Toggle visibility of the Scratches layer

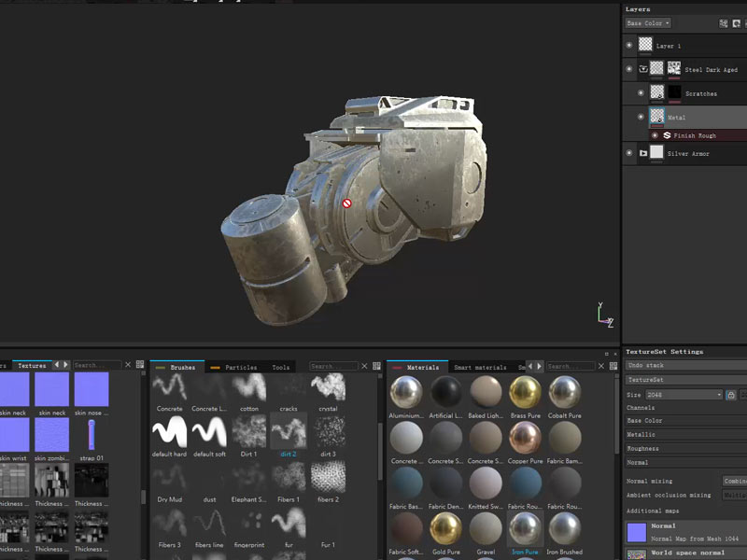641,93
